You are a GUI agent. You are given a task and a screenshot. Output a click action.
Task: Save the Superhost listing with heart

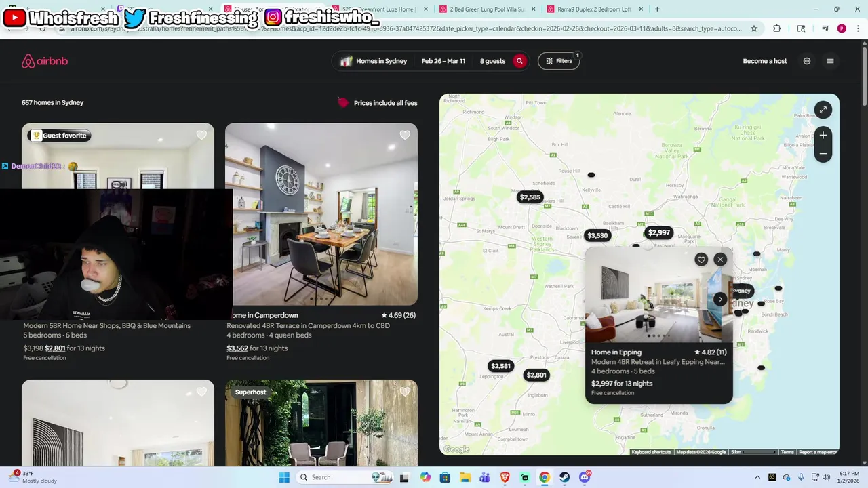[405, 392]
